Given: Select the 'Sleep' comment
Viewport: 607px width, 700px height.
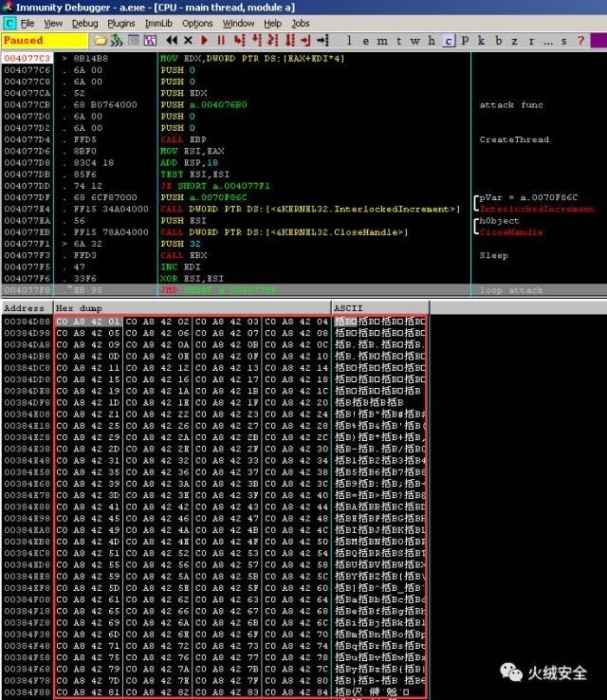Looking at the screenshot, I should point(493,255).
